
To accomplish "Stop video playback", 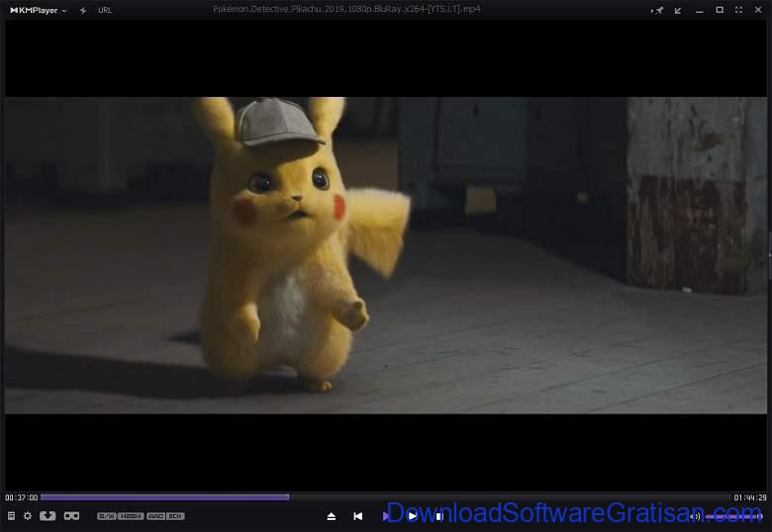I will click(439, 516).
